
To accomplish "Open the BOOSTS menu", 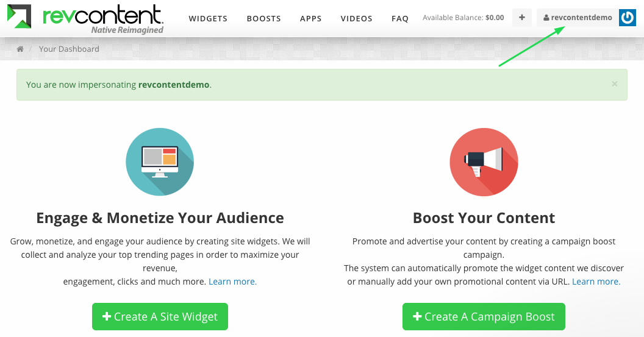I will [263, 18].
